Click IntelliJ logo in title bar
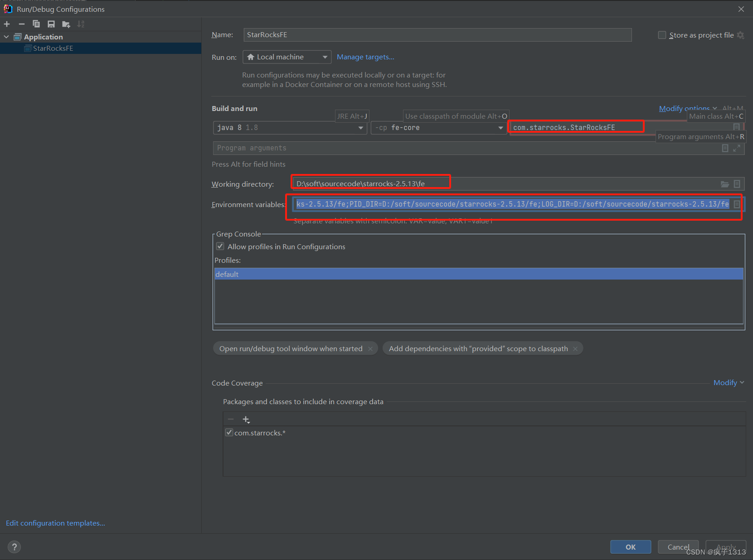 coord(8,9)
